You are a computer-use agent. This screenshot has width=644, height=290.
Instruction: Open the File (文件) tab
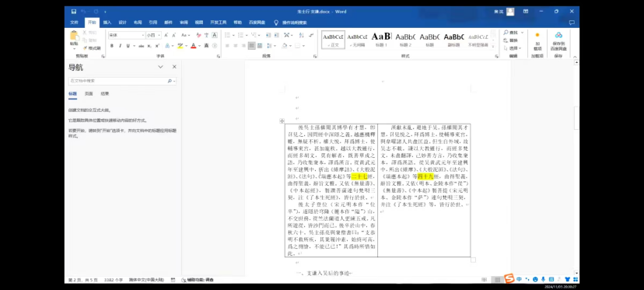(75, 23)
